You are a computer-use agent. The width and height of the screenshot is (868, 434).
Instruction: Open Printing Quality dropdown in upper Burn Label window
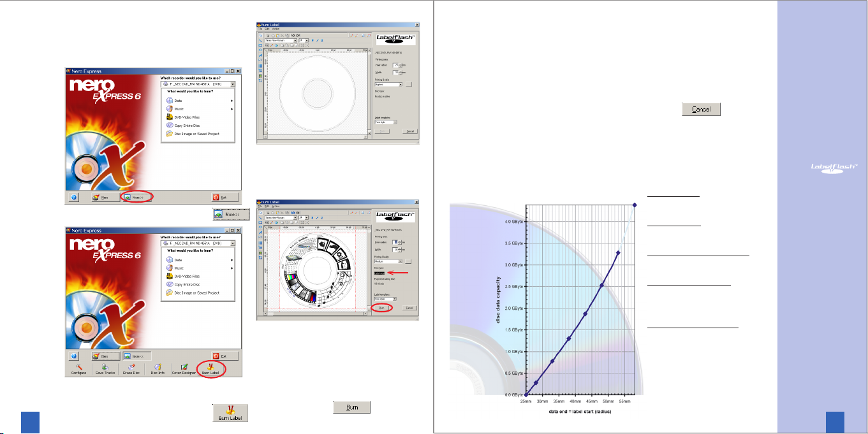click(x=389, y=84)
